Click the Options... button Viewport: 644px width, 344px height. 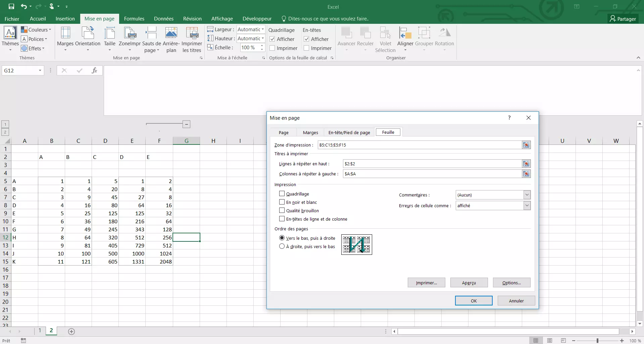point(511,283)
